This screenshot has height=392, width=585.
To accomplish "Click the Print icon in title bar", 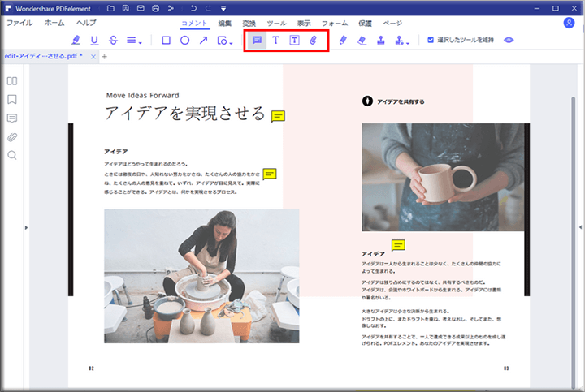I will point(155,8).
